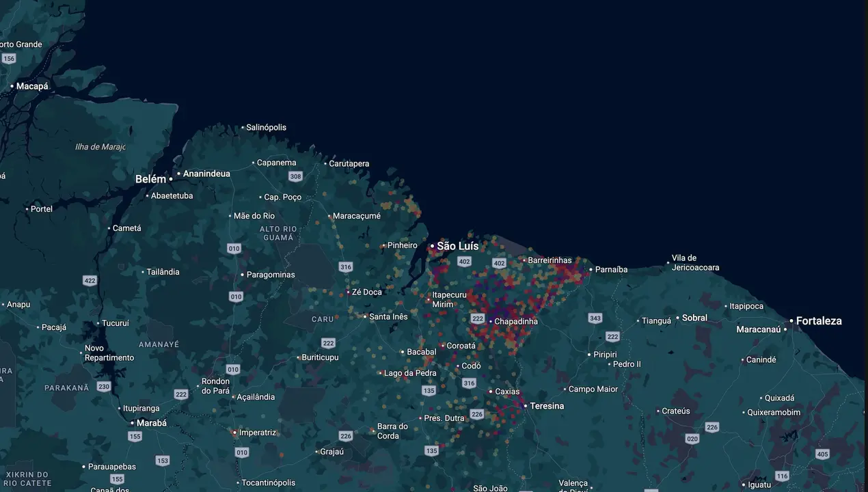Click the Buriticupu label
Image resolution: width=868 pixels, height=492 pixels.
pos(320,357)
